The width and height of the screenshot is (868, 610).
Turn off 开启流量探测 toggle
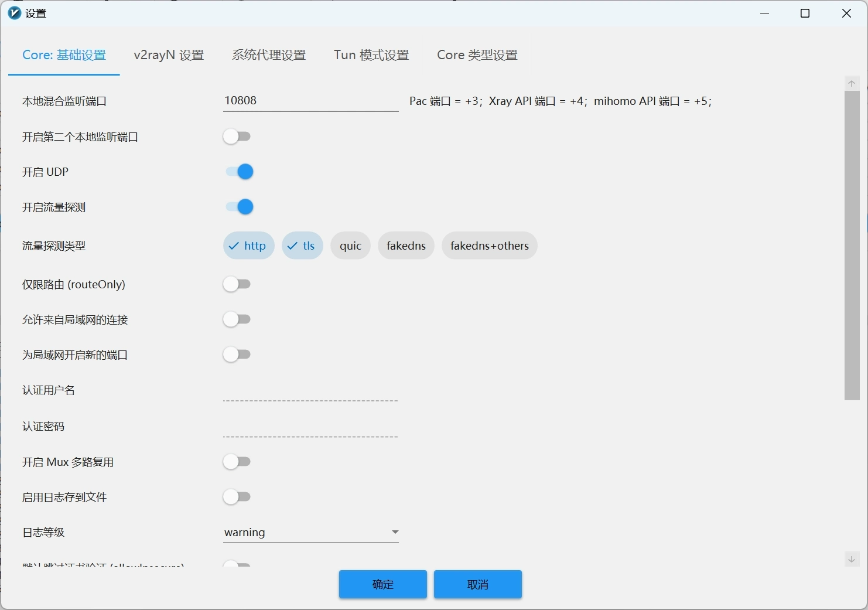pyautogui.click(x=239, y=207)
